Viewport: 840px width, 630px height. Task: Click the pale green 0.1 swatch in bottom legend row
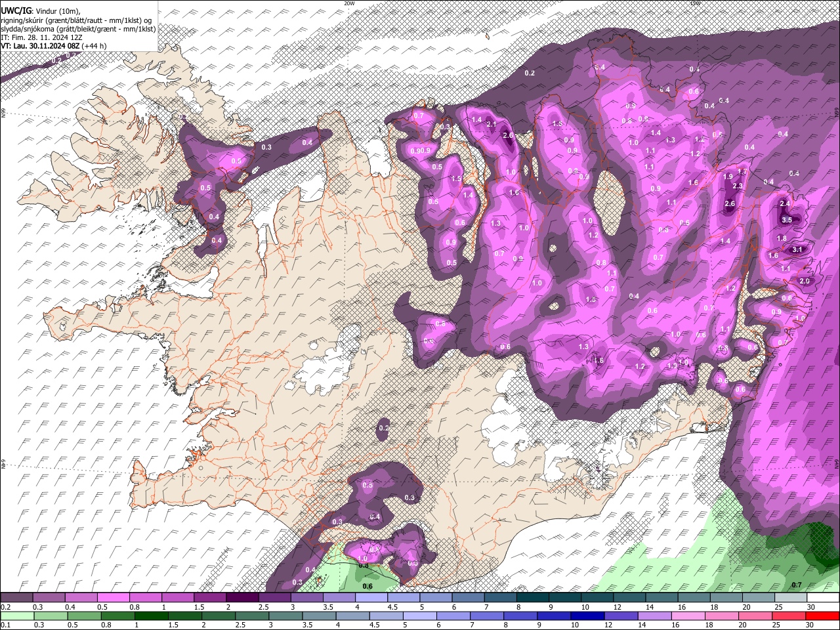[18, 616]
